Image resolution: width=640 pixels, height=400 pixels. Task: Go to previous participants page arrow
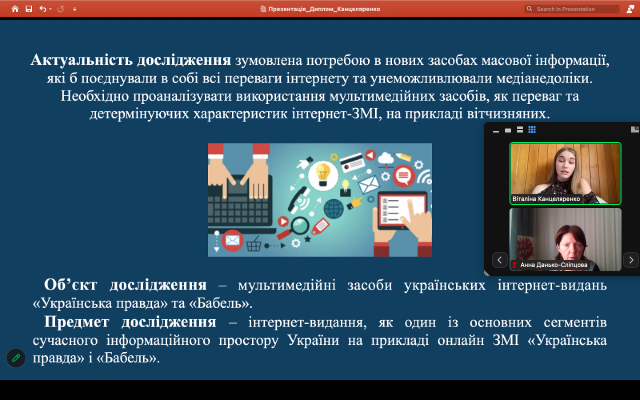point(500,260)
